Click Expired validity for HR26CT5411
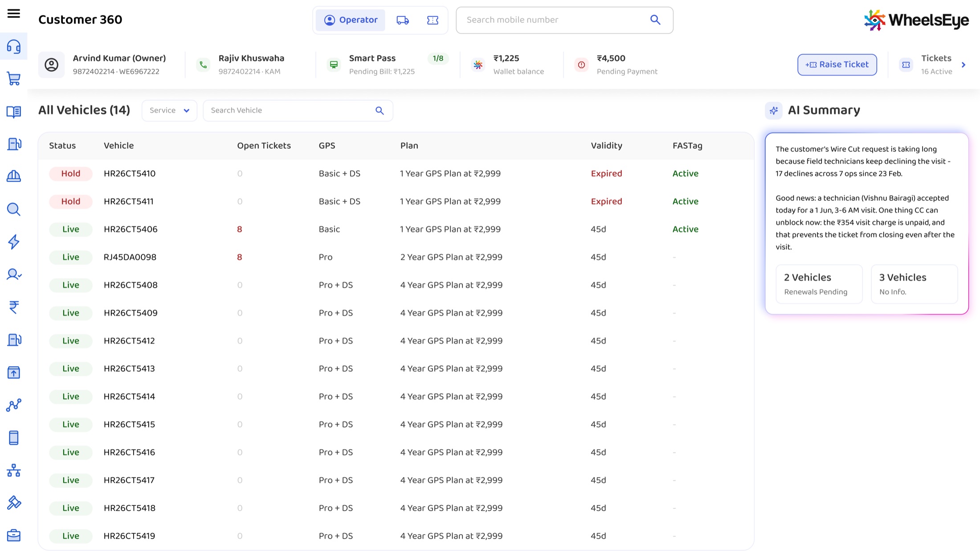This screenshot has height=551, width=980. click(606, 201)
